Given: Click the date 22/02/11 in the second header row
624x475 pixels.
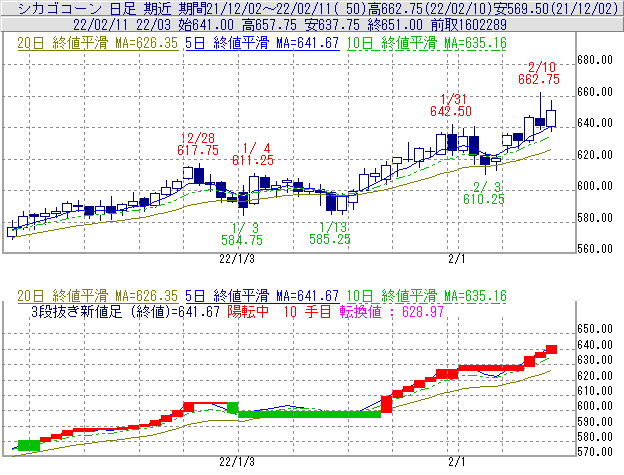Looking at the screenshot, I should coord(100,25).
